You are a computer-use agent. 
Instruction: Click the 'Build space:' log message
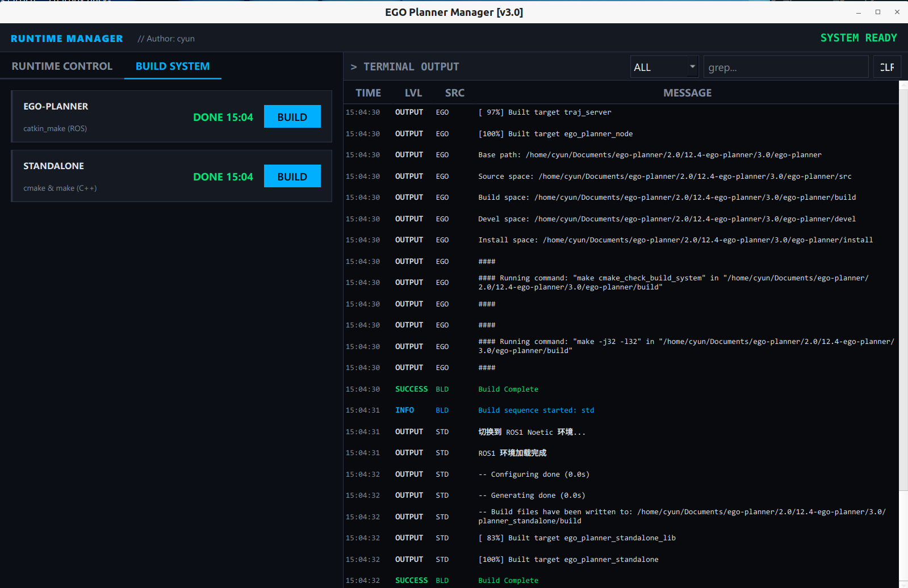(667, 198)
